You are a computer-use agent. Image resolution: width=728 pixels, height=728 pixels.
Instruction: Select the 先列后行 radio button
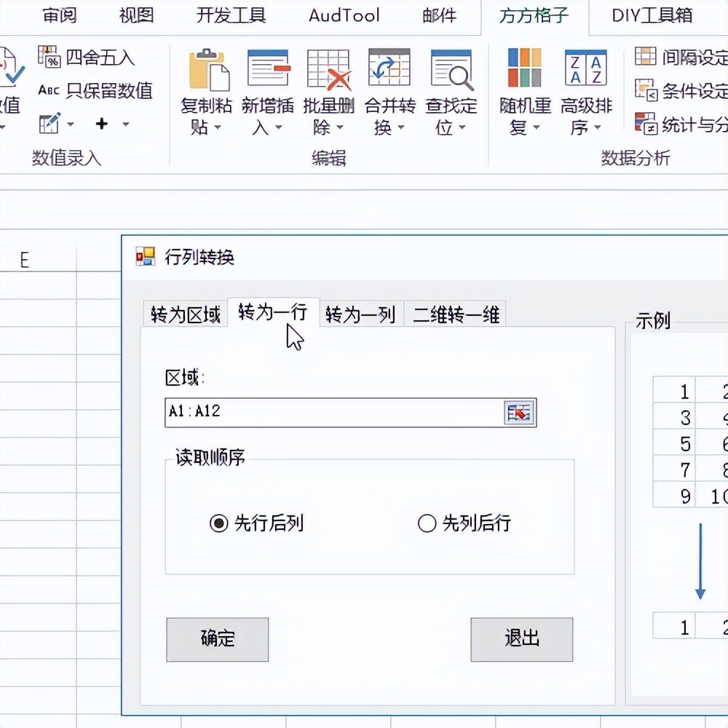427,523
